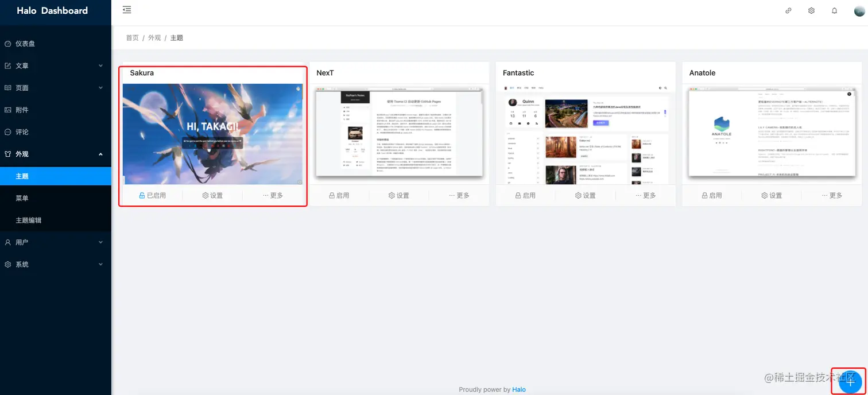This screenshot has width=868, height=395.
Task: Select 主题 submenu item in sidebar
Action: coord(56,176)
